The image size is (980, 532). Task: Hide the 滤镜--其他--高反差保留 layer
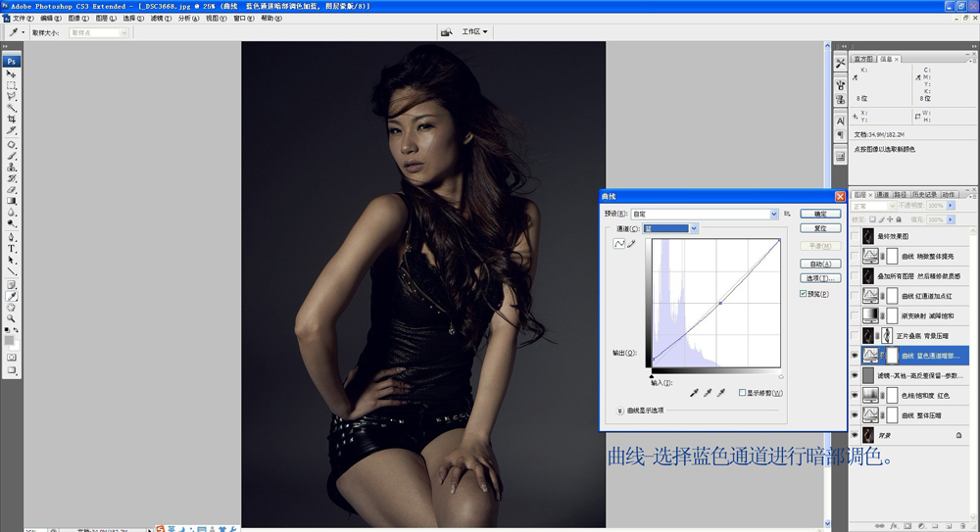coord(855,375)
